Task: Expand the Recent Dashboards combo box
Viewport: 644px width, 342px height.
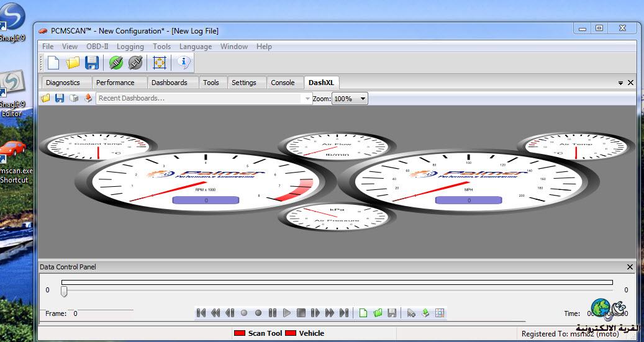Action: click(x=307, y=99)
